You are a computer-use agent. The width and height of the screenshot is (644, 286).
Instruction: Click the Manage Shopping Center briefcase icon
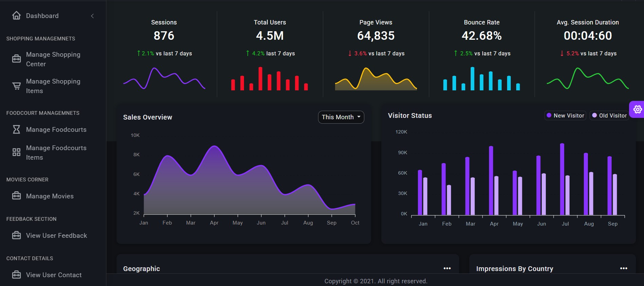(16, 59)
